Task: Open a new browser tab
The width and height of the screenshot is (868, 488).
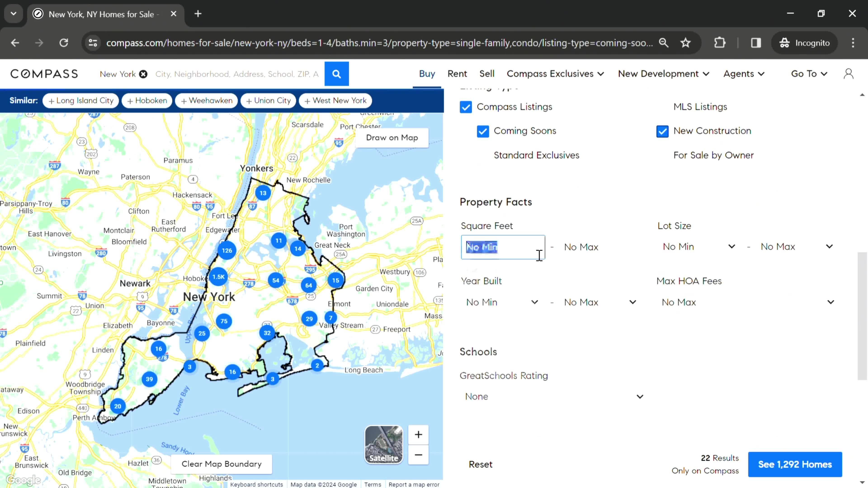Action: pos(198,14)
